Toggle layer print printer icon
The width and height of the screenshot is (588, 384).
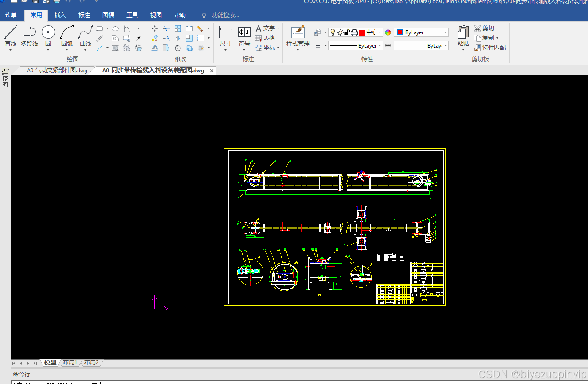click(354, 32)
